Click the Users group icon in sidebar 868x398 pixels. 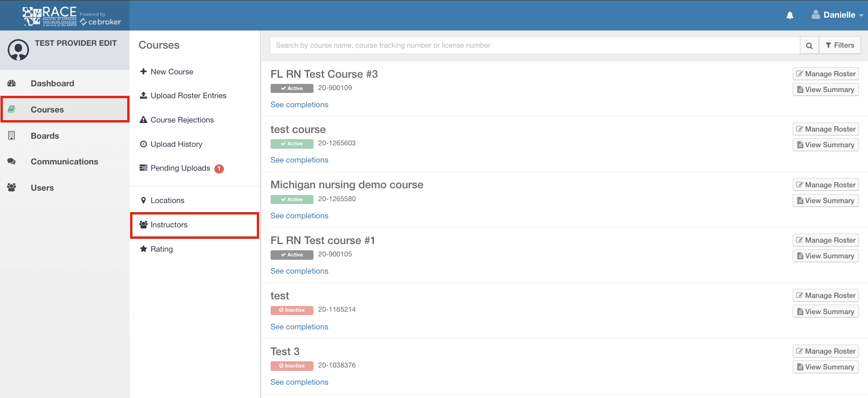point(12,187)
